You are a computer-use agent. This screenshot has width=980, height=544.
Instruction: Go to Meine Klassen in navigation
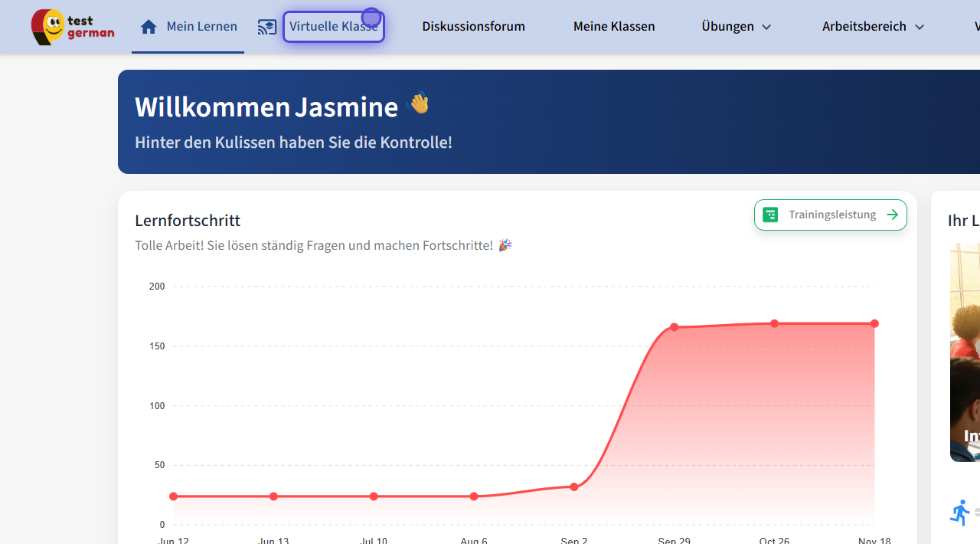(613, 27)
